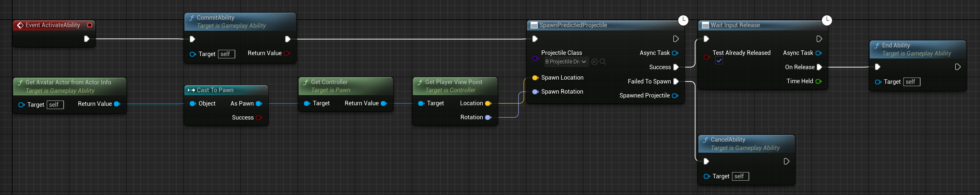Click Wait Input Release On Release pin
The height and width of the screenshot is (195, 980).
click(x=819, y=67)
